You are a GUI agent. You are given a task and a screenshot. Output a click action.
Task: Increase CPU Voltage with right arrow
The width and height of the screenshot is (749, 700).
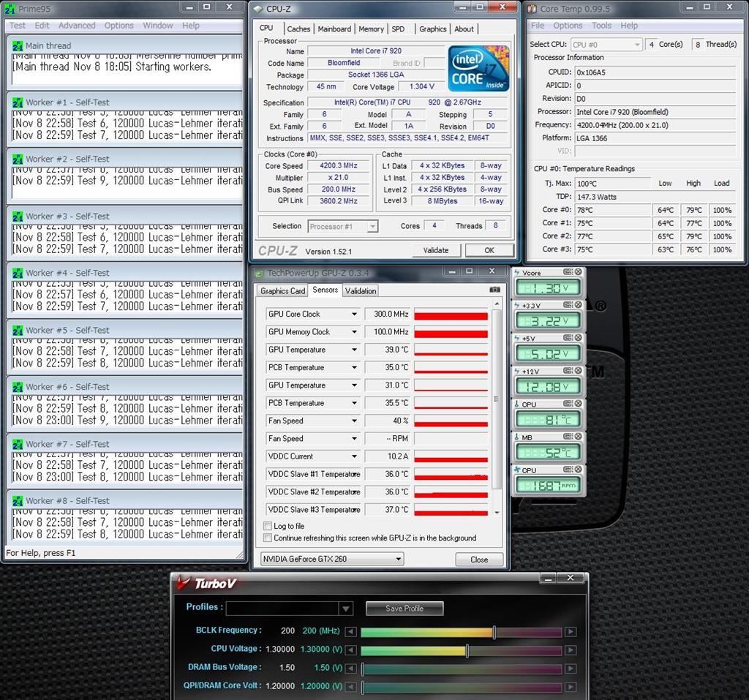571,650
